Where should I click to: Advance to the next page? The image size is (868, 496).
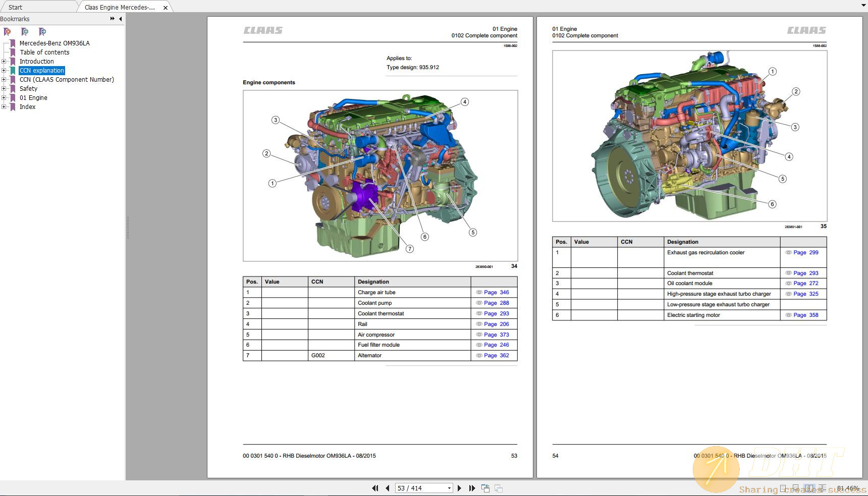coord(459,488)
